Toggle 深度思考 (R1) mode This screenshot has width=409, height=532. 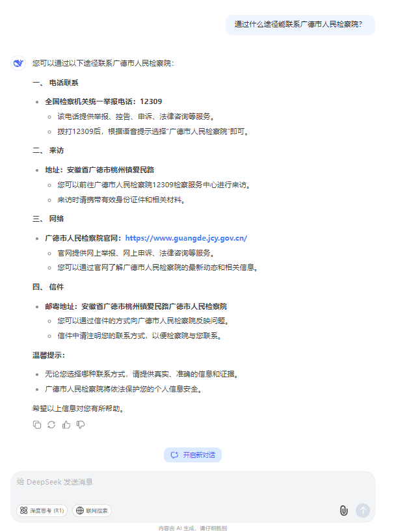pyautogui.click(x=42, y=511)
